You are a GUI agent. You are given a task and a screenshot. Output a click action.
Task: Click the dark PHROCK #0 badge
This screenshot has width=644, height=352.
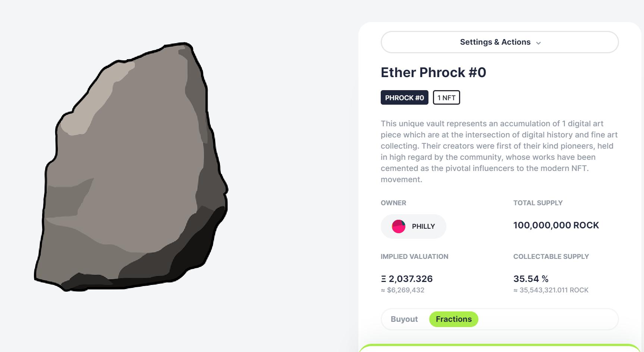click(x=404, y=98)
